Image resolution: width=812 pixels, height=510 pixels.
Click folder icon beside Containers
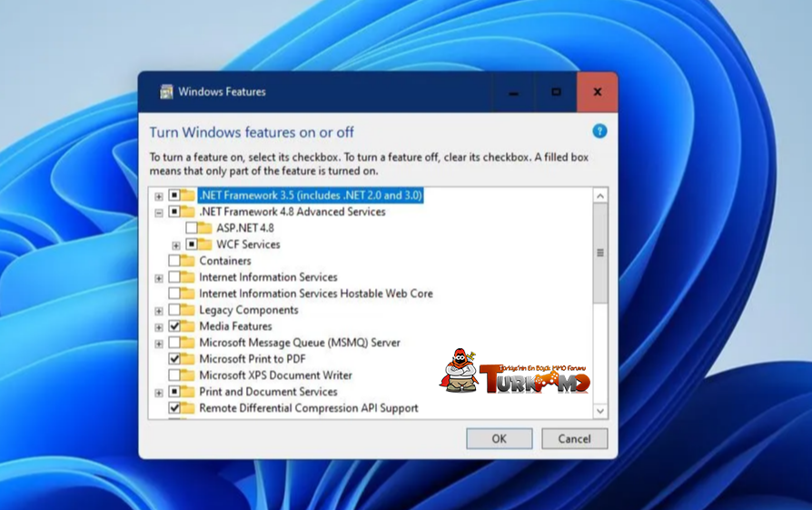click(x=187, y=260)
